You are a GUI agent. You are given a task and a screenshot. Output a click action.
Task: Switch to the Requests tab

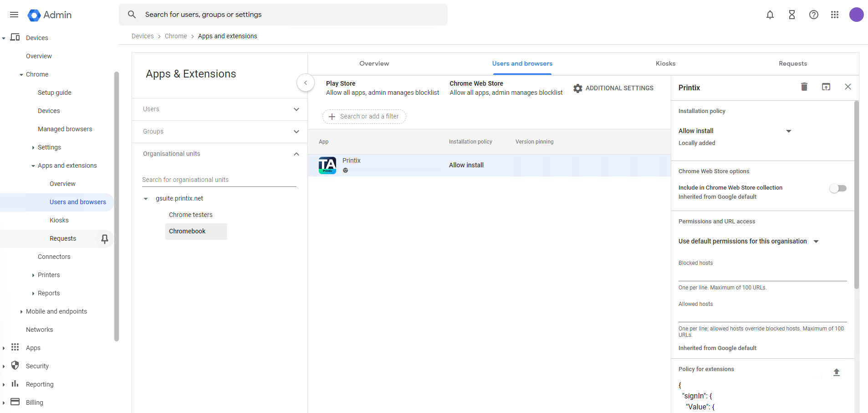792,64
